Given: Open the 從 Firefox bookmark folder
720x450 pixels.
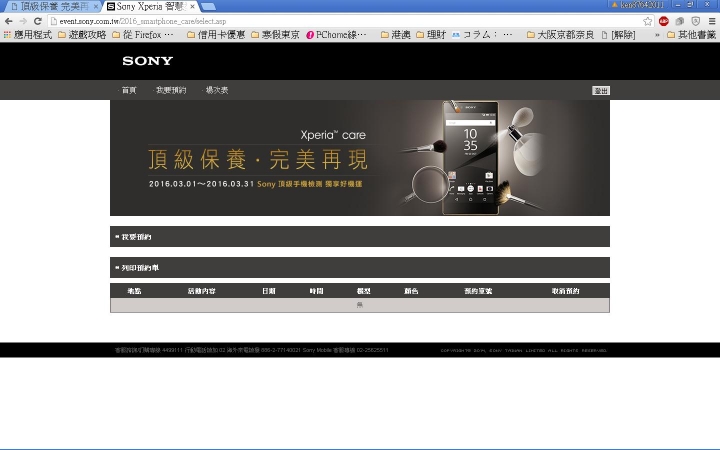Looking at the screenshot, I should [x=143, y=35].
